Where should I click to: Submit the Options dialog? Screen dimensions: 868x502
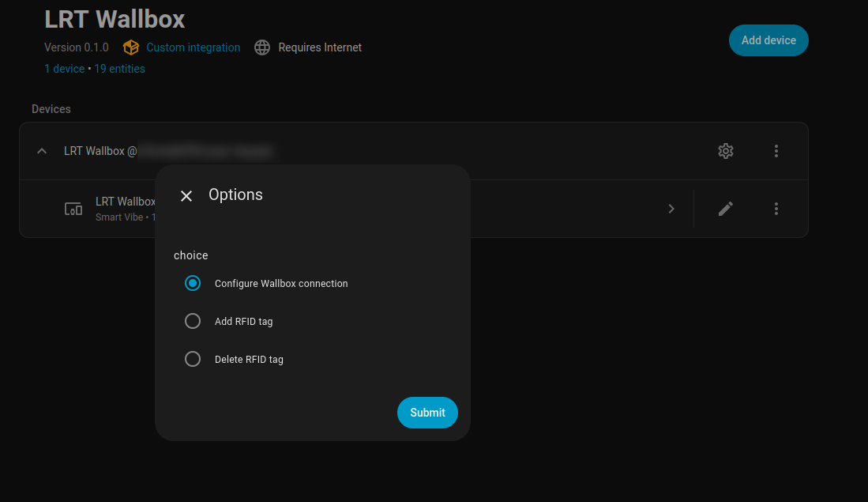(427, 413)
